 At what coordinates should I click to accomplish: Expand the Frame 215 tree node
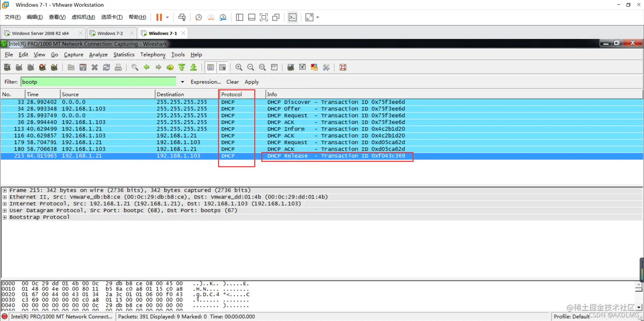(5, 190)
